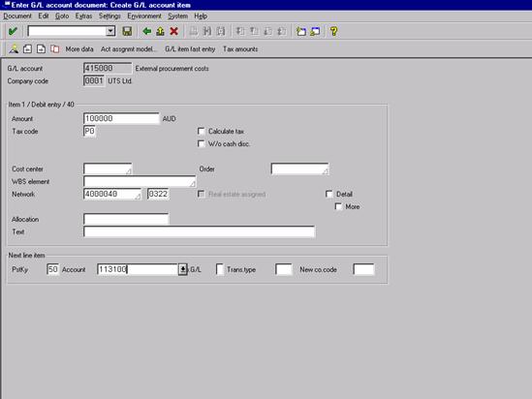The width and height of the screenshot is (532, 399).
Task: Click the yellow question mark Help icon
Action: pyautogui.click(x=334, y=31)
